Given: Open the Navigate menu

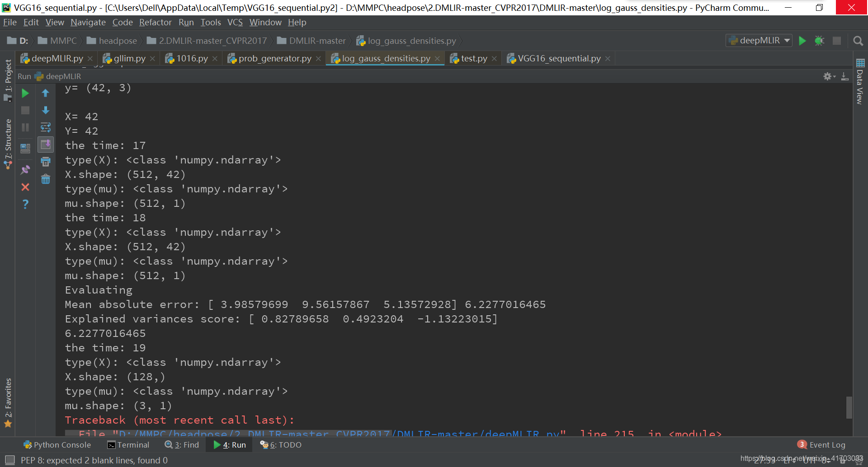Looking at the screenshot, I should [88, 22].
